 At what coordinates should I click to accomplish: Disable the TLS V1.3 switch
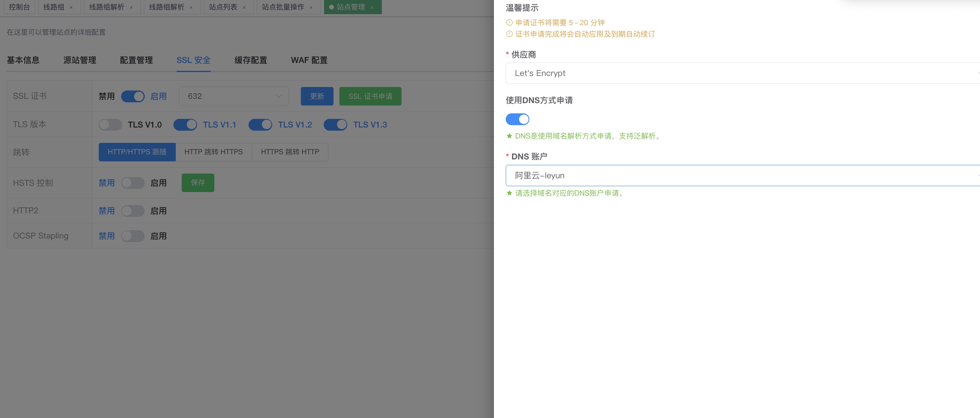point(335,125)
